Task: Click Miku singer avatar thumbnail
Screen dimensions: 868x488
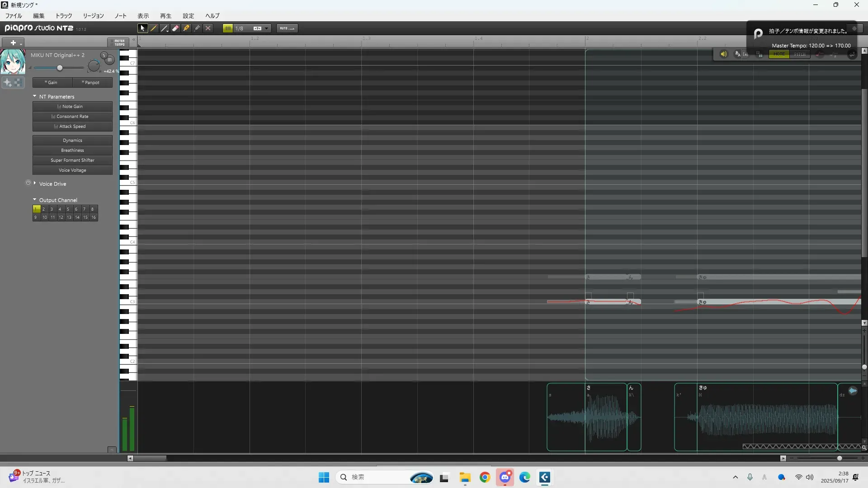Action: (x=13, y=62)
